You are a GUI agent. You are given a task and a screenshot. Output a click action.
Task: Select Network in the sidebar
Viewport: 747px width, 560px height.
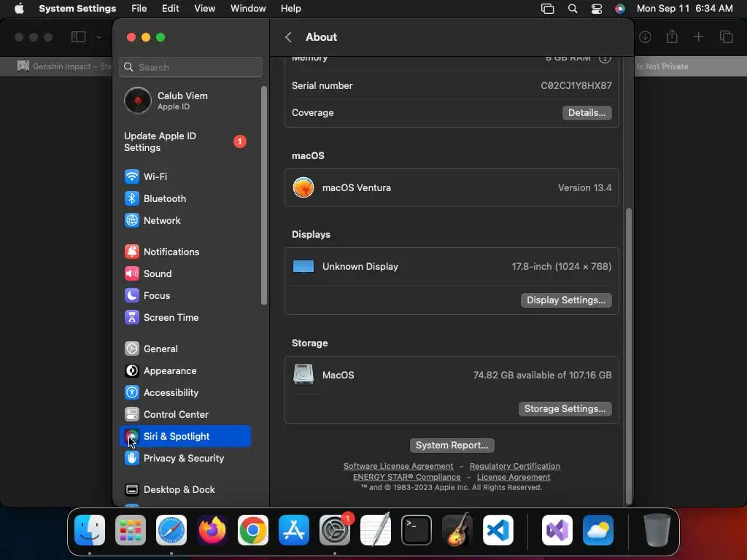click(x=185, y=220)
